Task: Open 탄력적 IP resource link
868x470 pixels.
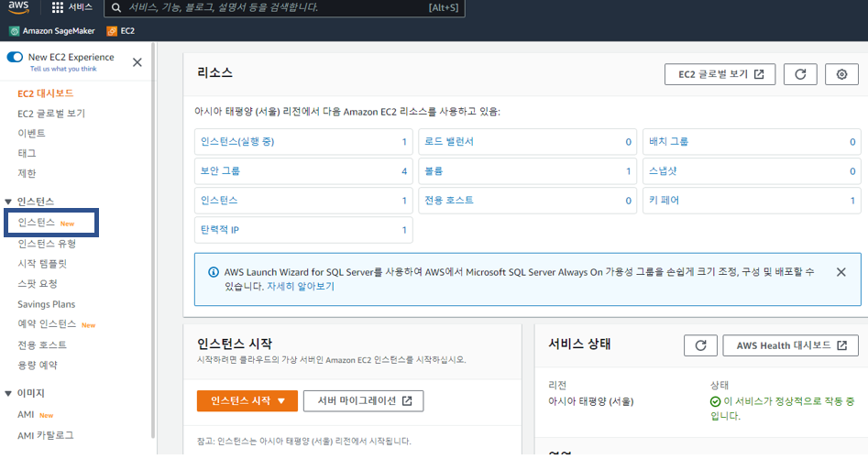Action: [220, 229]
